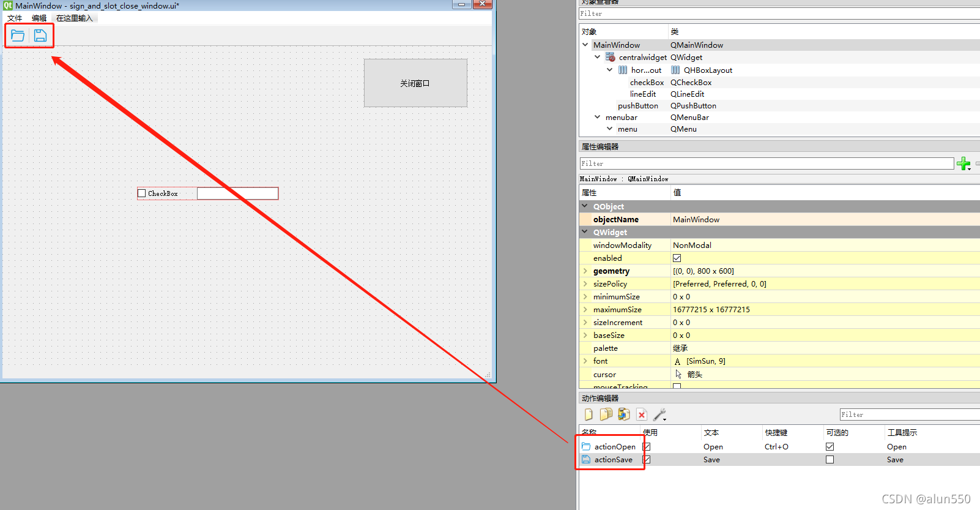Click the arrow cursor icon in the cursor row

point(678,374)
